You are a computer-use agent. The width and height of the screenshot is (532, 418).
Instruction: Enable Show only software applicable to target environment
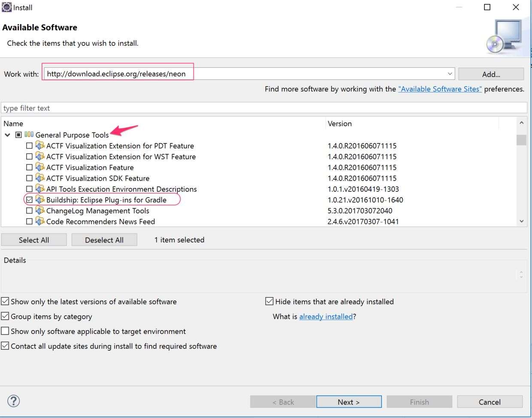click(5, 331)
